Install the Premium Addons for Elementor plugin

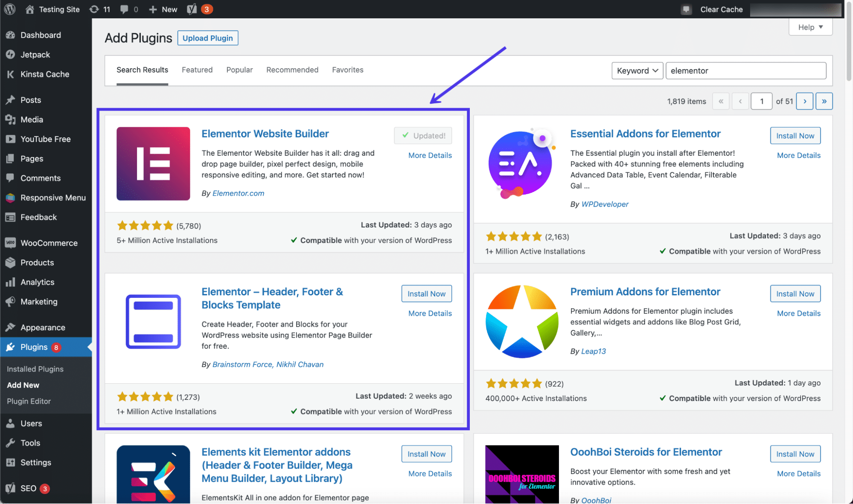click(795, 293)
